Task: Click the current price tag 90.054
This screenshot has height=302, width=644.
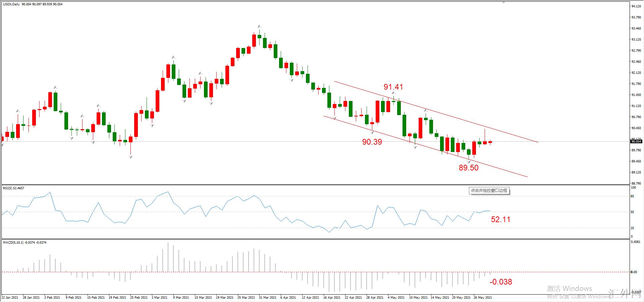Action: [x=636, y=142]
